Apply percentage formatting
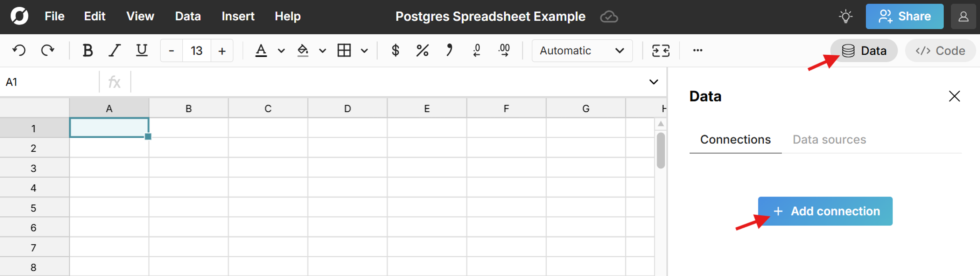 [x=422, y=50]
